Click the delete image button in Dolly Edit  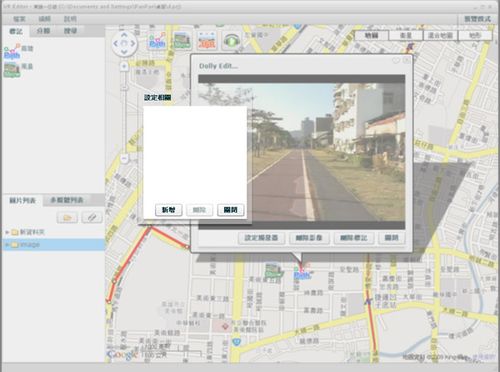pyautogui.click(x=309, y=238)
